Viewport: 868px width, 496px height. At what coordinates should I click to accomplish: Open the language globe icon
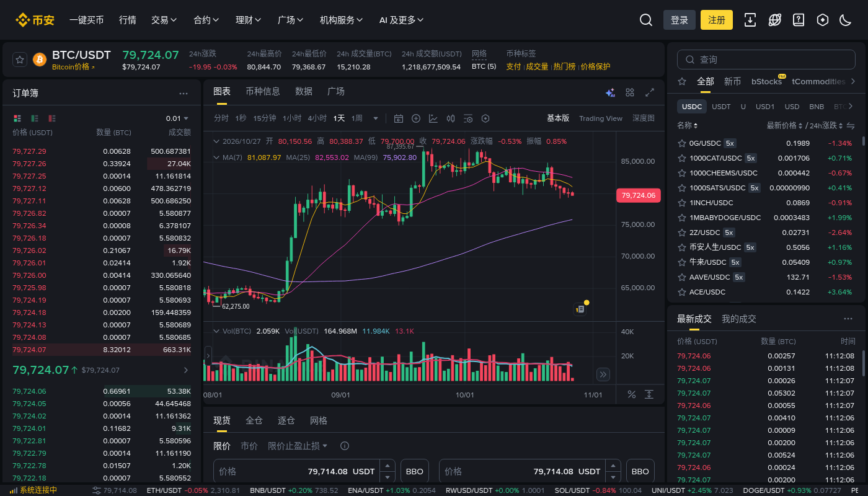click(774, 20)
